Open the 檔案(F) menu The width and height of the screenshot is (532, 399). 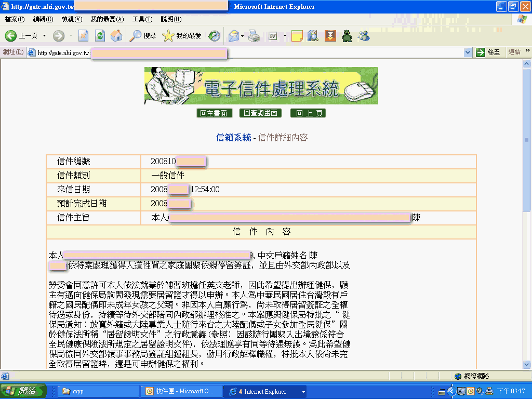(x=15, y=19)
